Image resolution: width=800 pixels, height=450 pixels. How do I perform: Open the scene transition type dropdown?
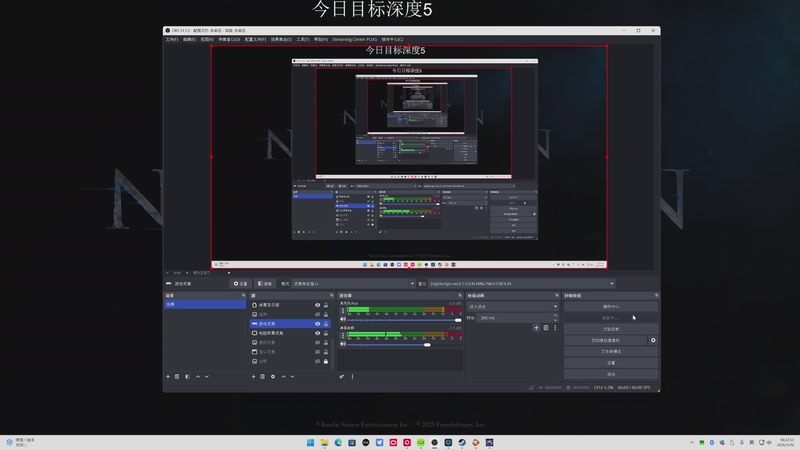coord(512,307)
